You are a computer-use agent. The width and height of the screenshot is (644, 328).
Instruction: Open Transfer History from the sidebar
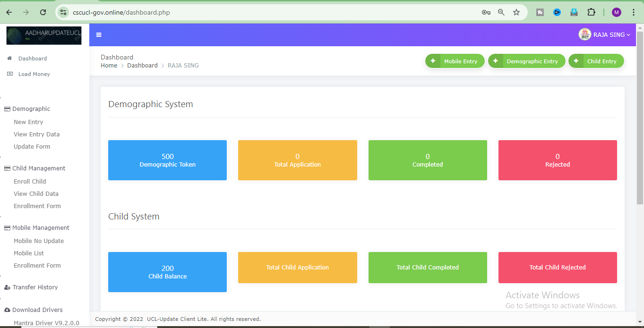pyautogui.click(x=35, y=287)
